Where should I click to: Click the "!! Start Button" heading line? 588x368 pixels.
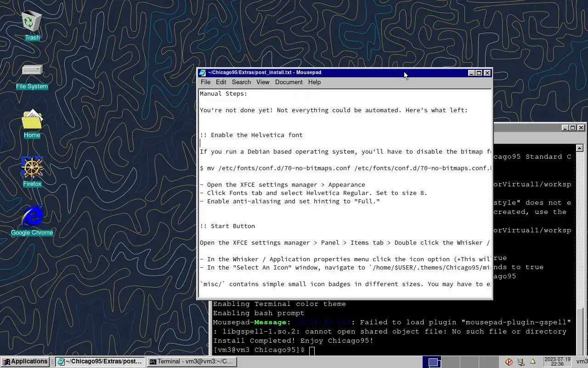227,226
